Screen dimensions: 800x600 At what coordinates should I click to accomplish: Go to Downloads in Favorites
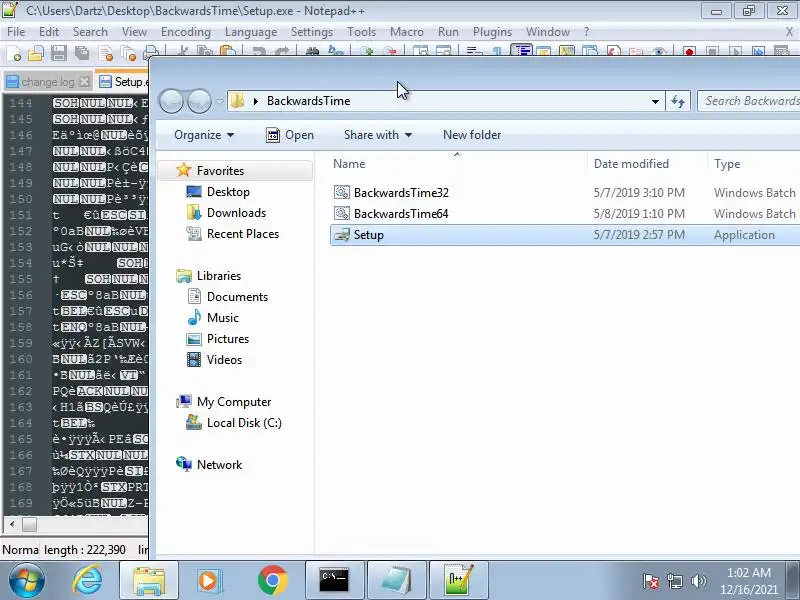236,213
